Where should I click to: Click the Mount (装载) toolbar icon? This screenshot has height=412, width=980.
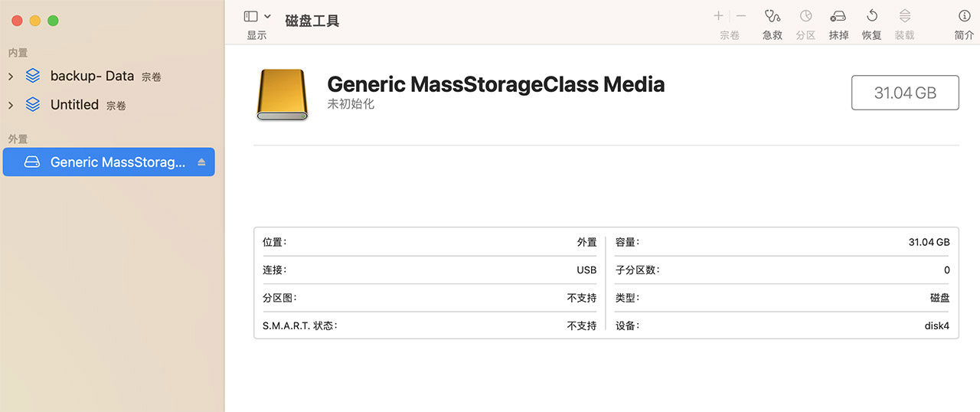tap(904, 16)
